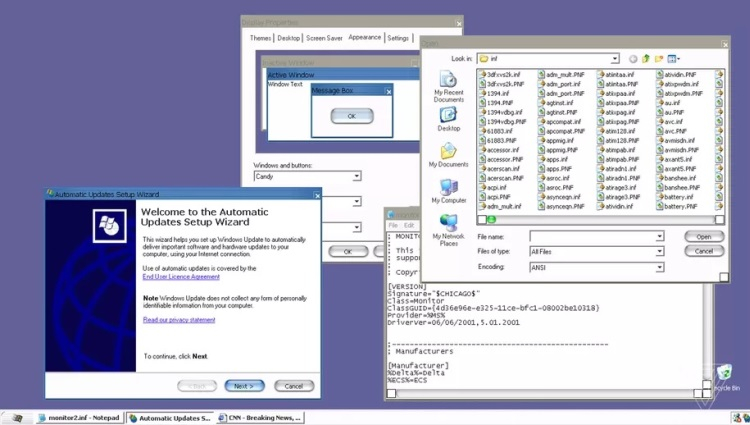
Task: Click the Up One Level folder icon
Action: tap(646, 59)
